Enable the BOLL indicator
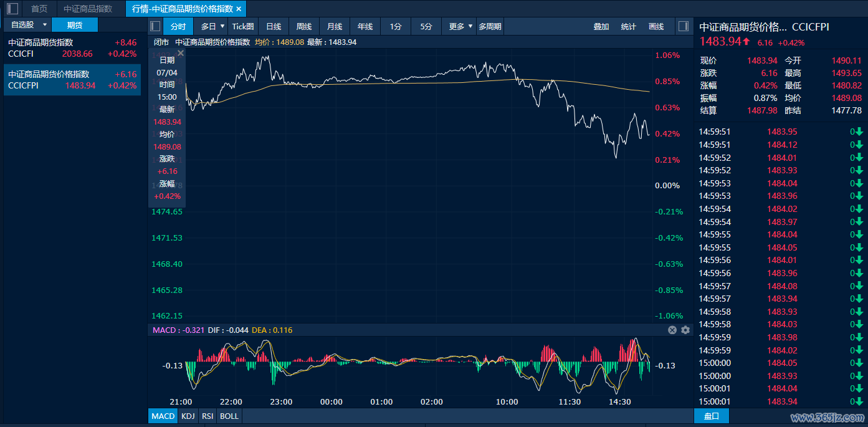The image size is (868, 427). [x=229, y=416]
